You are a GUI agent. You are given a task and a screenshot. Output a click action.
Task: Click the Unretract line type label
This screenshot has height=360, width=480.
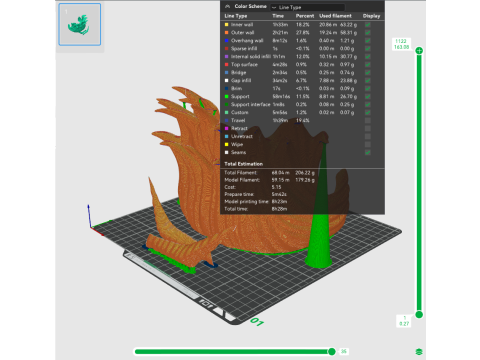click(242, 137)
